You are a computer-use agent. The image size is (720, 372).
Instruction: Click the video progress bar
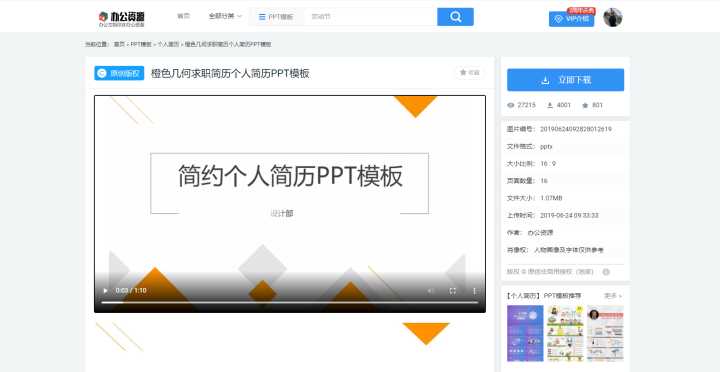point(289,302)
